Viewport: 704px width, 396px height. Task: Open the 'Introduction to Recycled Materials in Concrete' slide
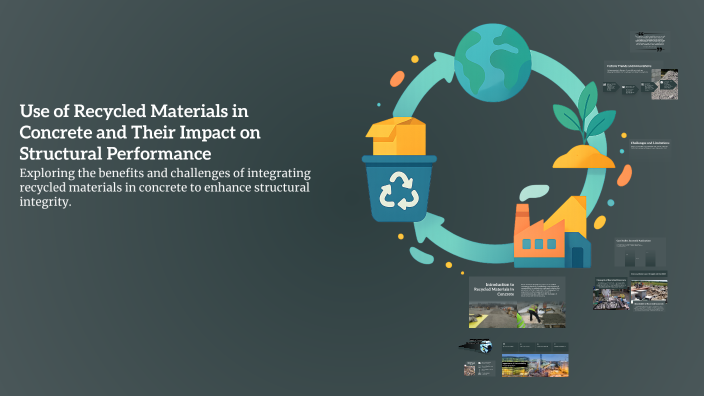click(x=517, y=302)
